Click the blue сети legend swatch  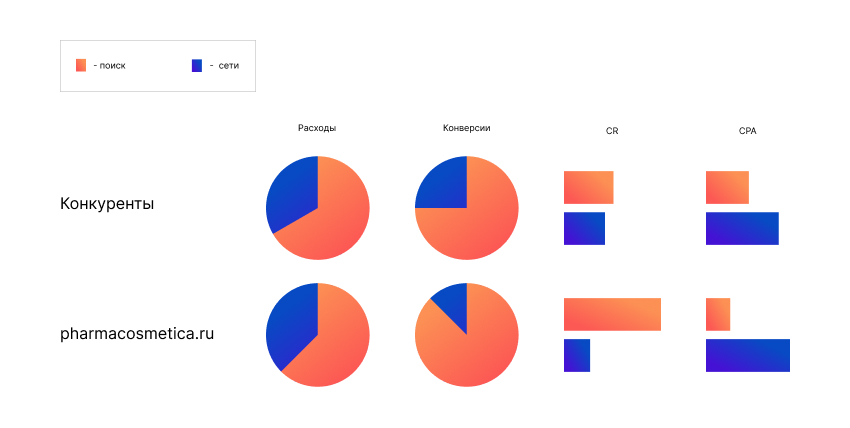(197, 65)
